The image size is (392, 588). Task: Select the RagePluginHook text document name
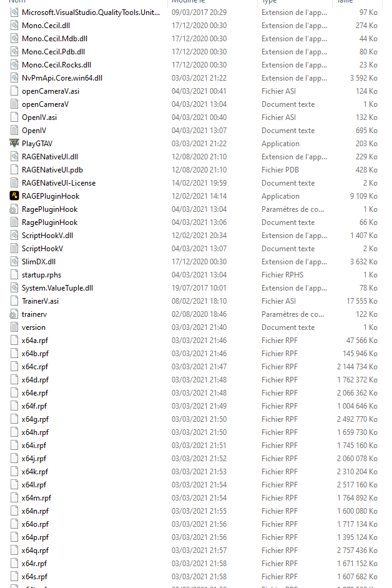(x=49, y=222)
